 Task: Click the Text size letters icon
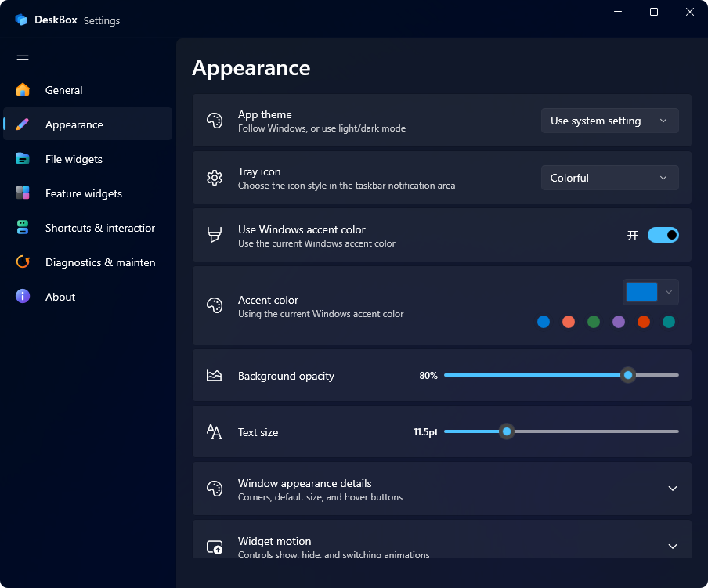point(214,432)
